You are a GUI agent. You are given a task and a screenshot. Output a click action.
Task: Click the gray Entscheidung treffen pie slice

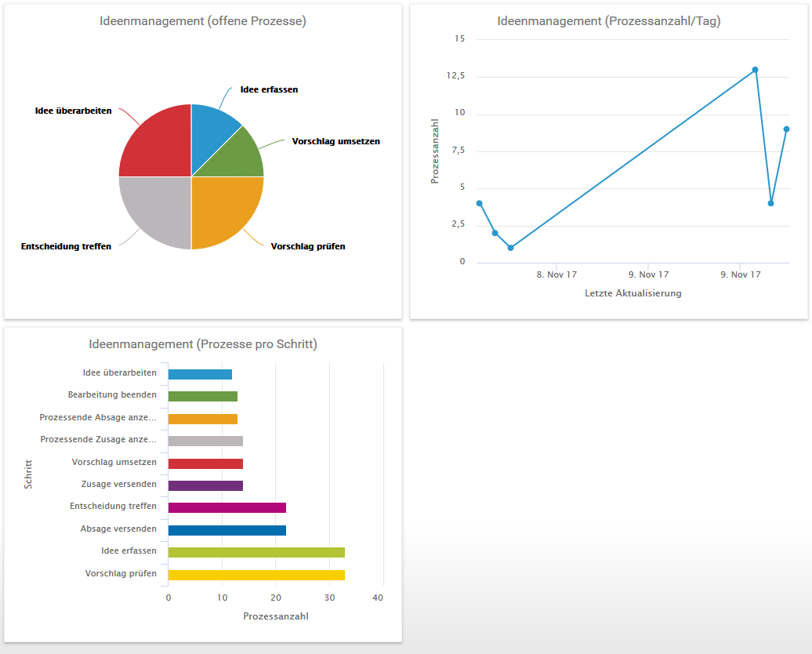point(157,210)
